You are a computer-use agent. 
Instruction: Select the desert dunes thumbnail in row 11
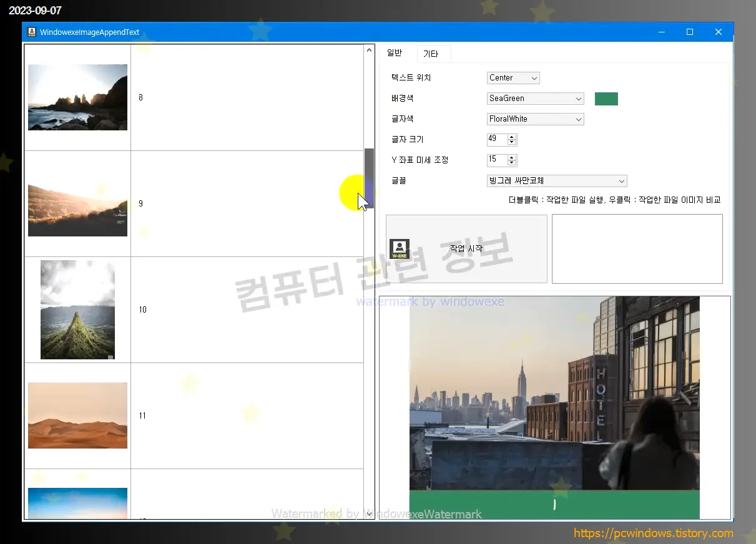pyautogui.click(x=77, y=415)
